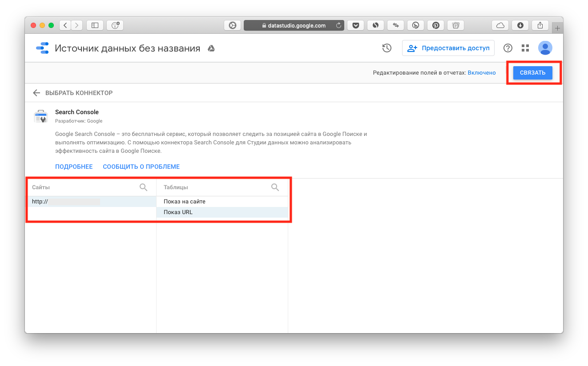Click the gear extension icon left of address bar
The width and height of the screenshot is (588, 366).
pyautogui.click(x=232, y=25)
